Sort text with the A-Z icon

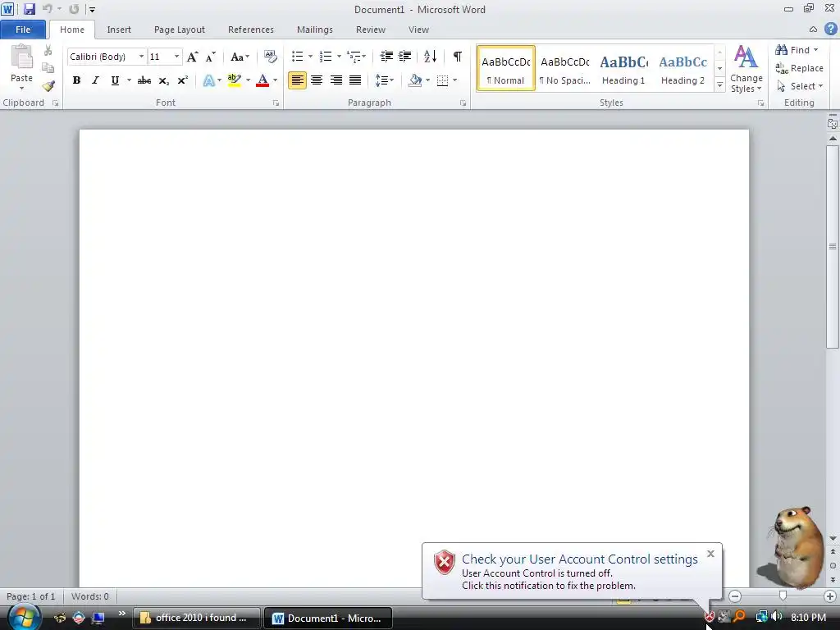(x=430, y=57)
